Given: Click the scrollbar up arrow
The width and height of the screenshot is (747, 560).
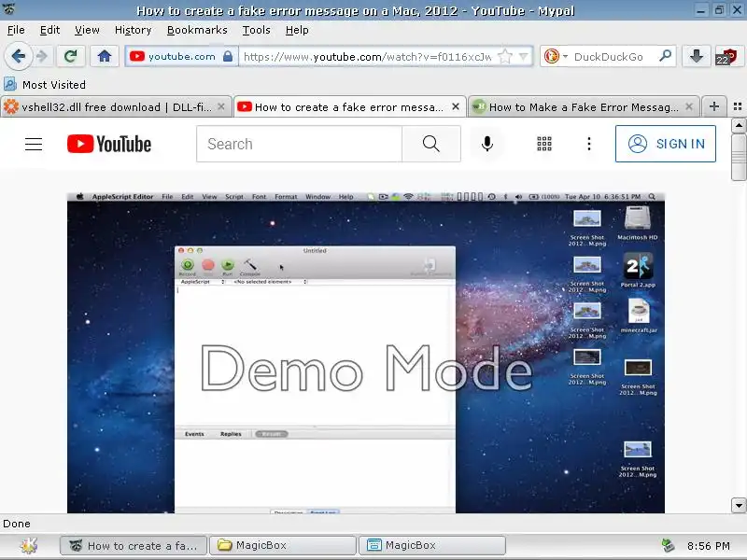Looking at the screenshot, I should point(739,126).
